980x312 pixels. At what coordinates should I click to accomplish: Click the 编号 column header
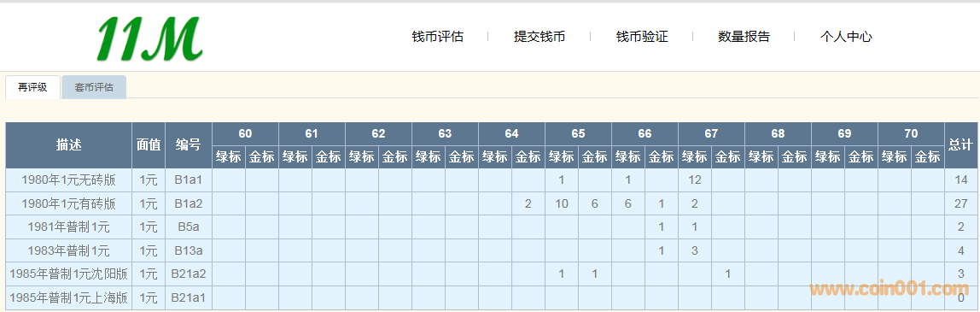[189, 145]
